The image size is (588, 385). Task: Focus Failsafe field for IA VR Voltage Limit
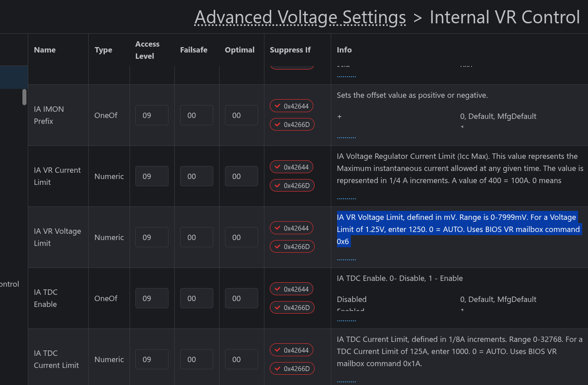click(x=197, y=237)
